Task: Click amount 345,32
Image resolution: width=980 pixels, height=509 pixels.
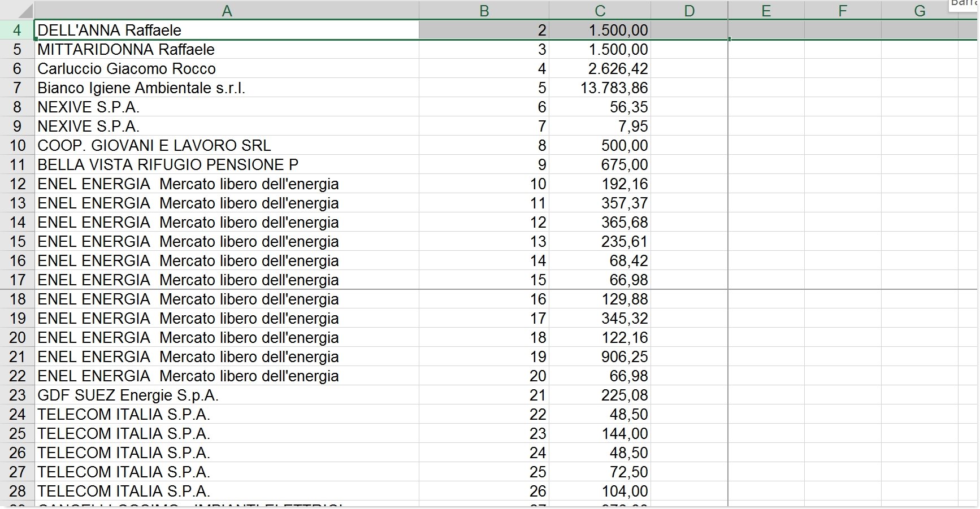Action: tap(600, 318)
